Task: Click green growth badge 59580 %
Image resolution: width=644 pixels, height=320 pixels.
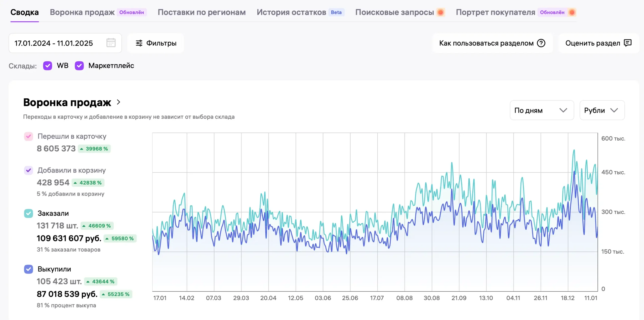Action: [120, 238]
